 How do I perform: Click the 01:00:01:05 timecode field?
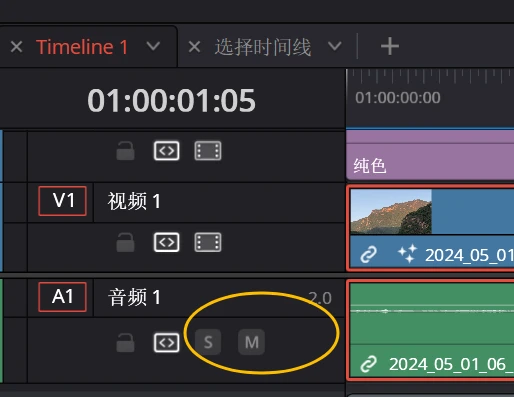(171, 100)
